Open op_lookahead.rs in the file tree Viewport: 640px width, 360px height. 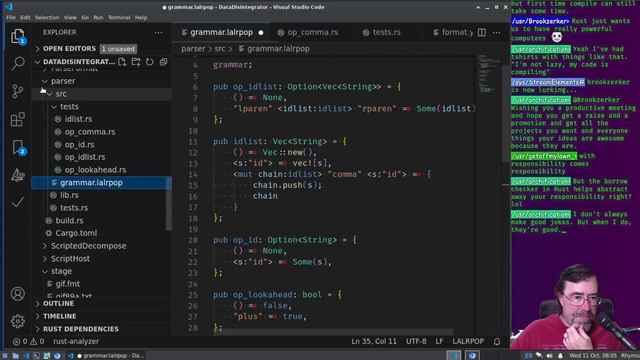click(95, 170)
